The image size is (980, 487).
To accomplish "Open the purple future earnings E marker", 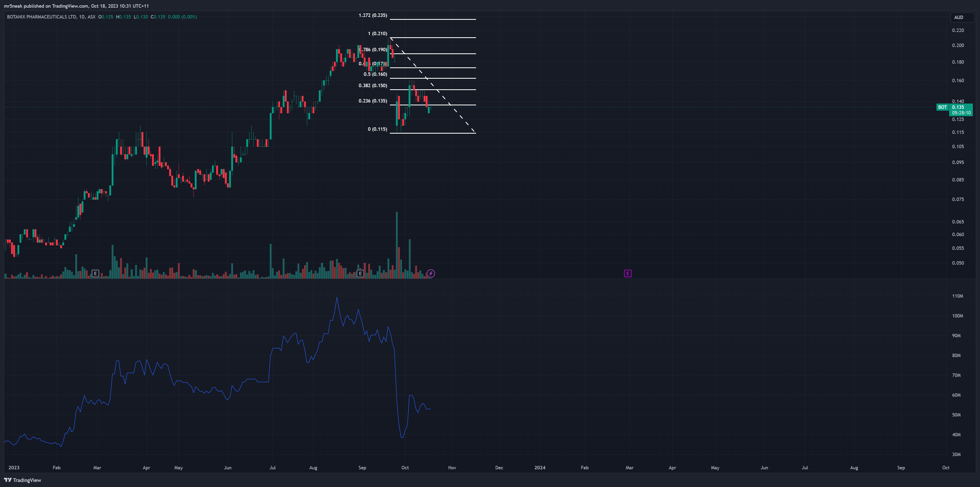I will coord(628,273).
